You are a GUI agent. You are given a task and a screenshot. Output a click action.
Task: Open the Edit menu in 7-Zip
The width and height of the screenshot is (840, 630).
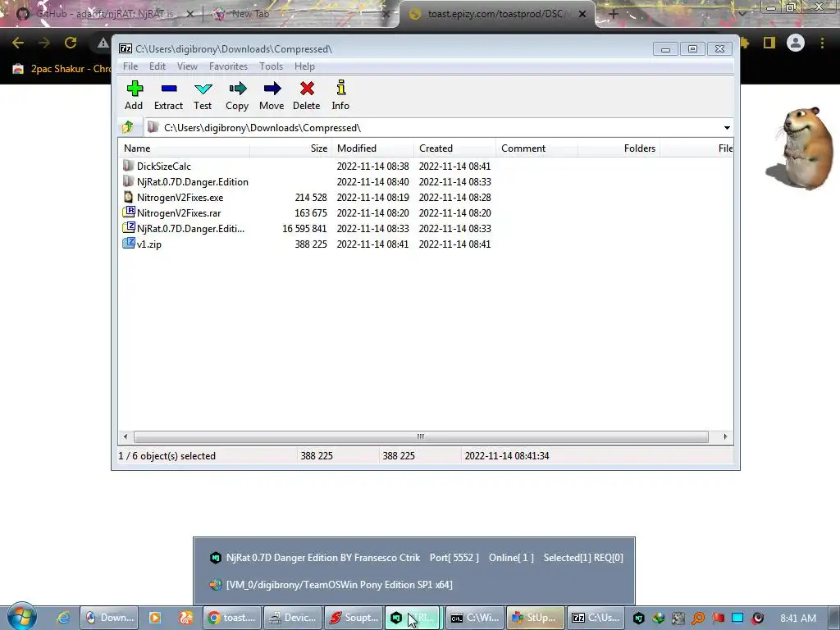point(157,66)
